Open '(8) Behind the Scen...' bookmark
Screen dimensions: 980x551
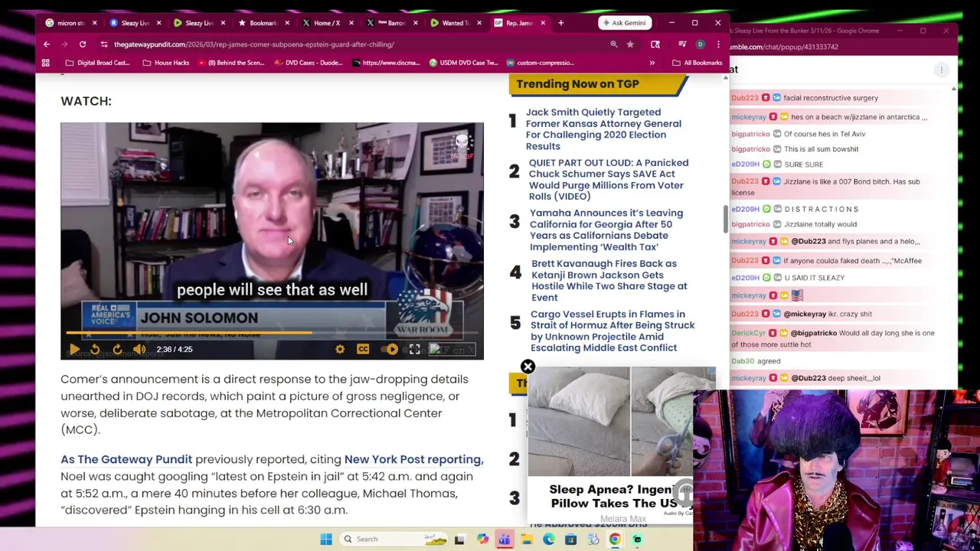coord(230,63)
